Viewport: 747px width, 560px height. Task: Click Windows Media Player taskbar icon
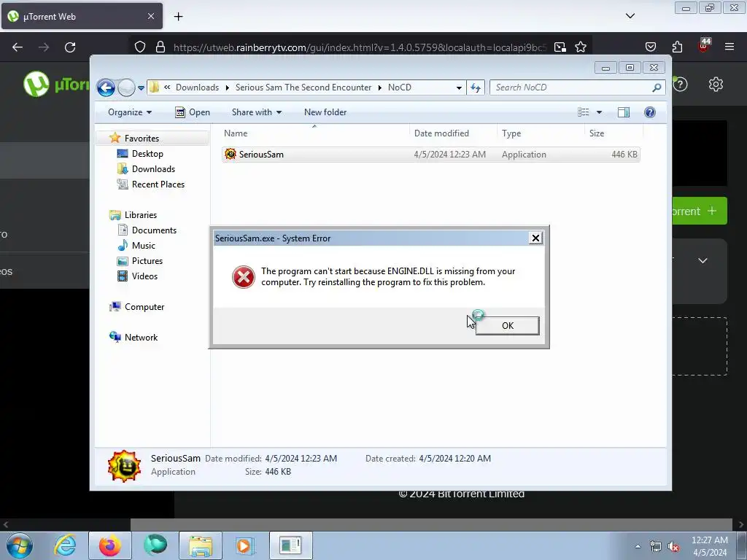point(245,545)
